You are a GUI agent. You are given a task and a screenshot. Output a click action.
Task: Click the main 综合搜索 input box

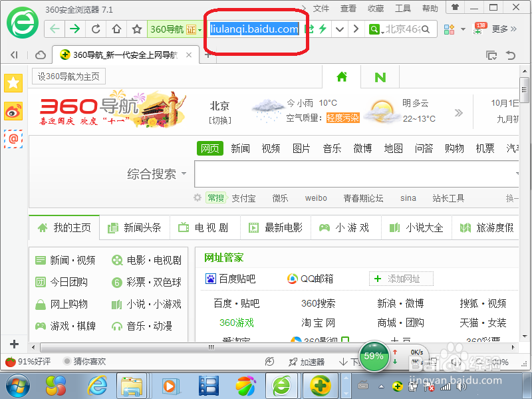[x=356, y=174]
